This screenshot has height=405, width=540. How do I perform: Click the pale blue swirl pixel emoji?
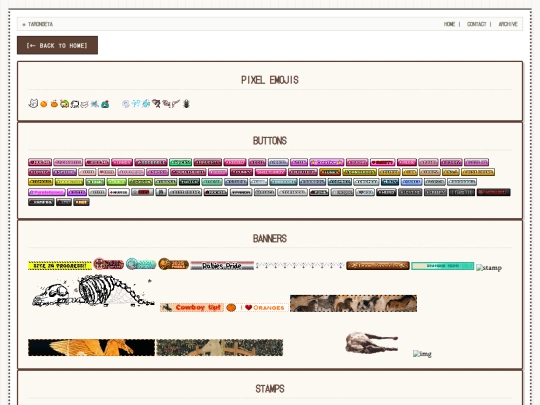pos(126,104)
